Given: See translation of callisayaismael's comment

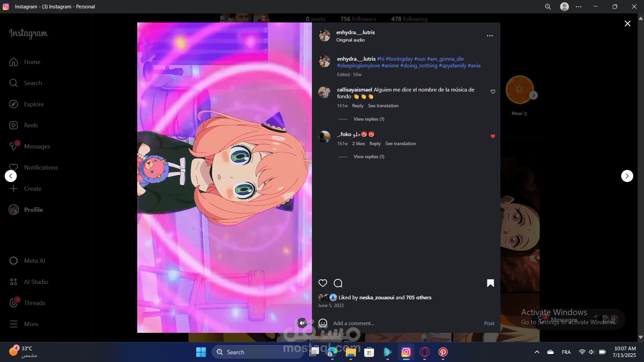Looking at the screenshot, I should [383, 106].
